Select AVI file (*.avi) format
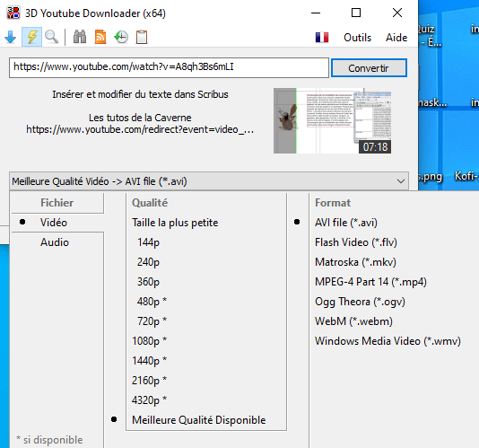Screen dimensions: 479x448 (x=346, y=223)
